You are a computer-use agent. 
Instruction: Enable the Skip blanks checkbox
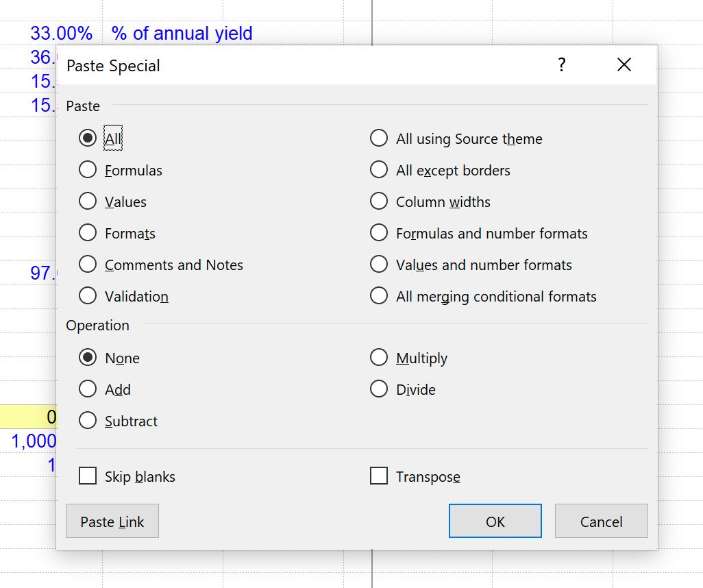[88, 476]
